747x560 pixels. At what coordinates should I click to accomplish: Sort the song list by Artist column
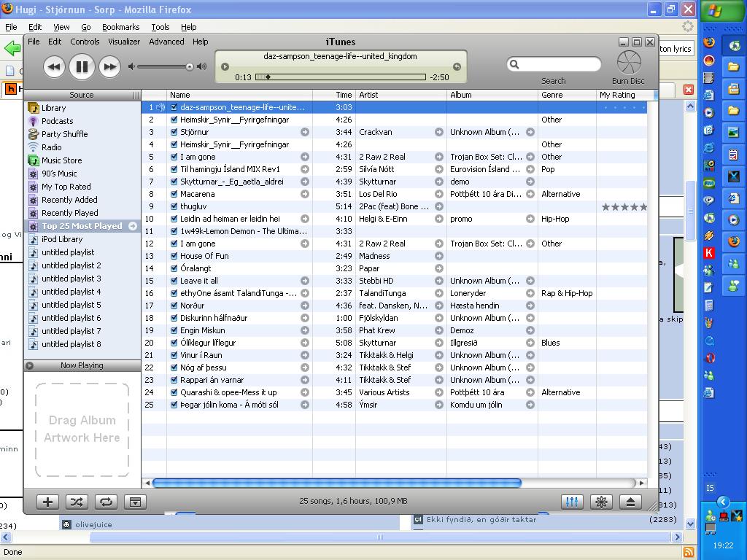(401, 95)
